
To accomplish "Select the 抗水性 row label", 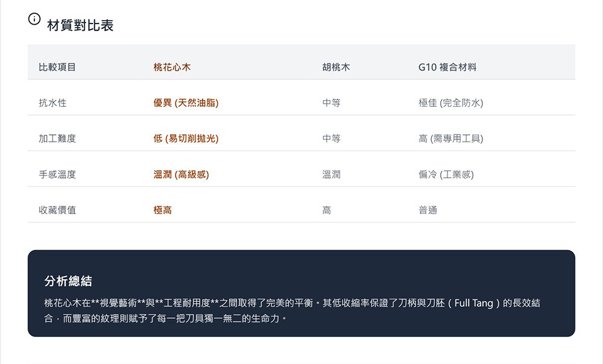I will point(52,103).
